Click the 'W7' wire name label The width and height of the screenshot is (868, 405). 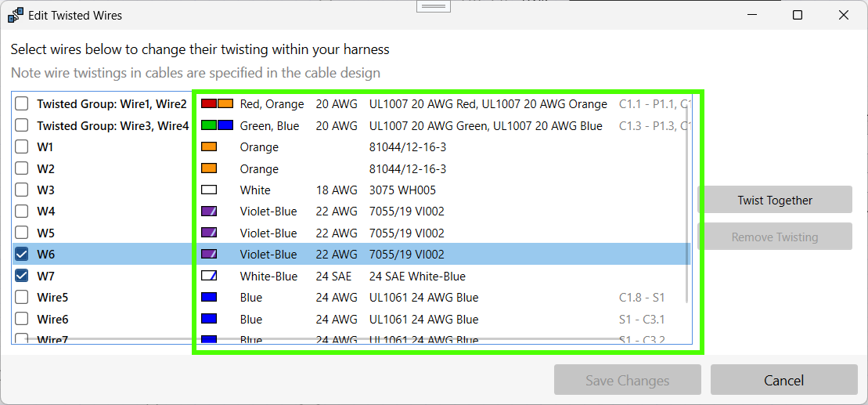click(x=45, y=276)
